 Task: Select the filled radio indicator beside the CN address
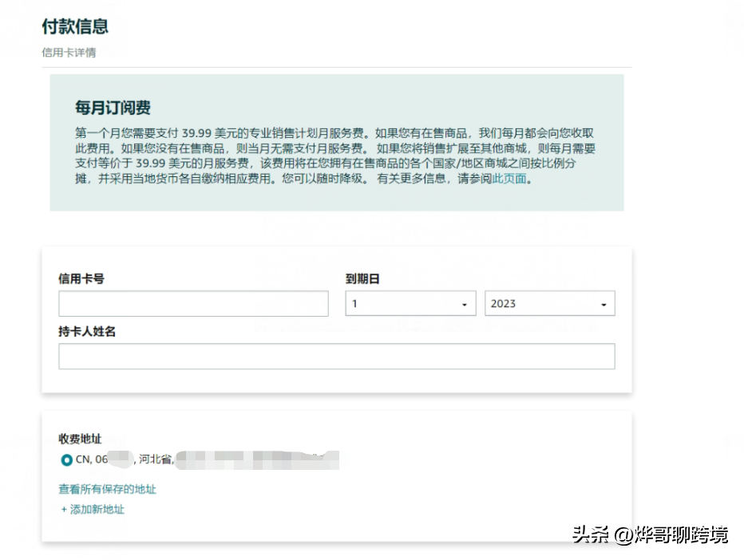pos(66,459)
